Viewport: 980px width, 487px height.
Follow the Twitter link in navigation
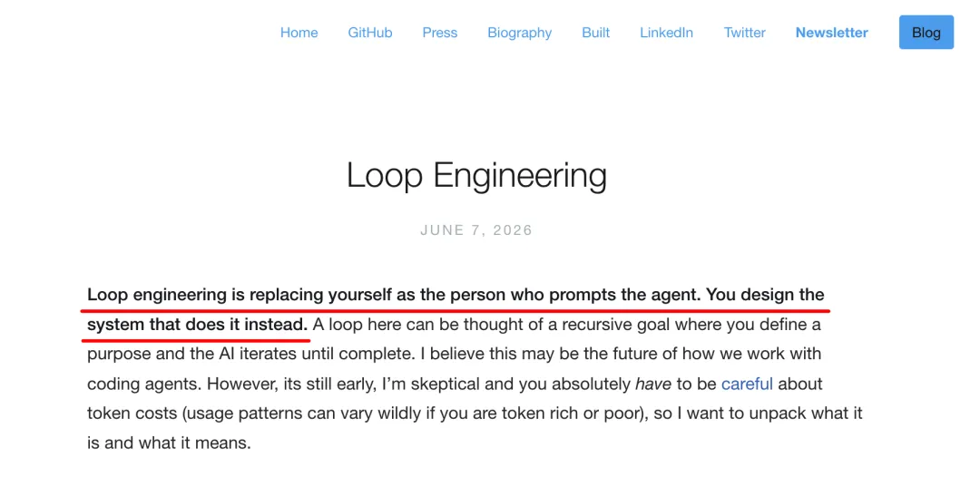tap(744, 33)
